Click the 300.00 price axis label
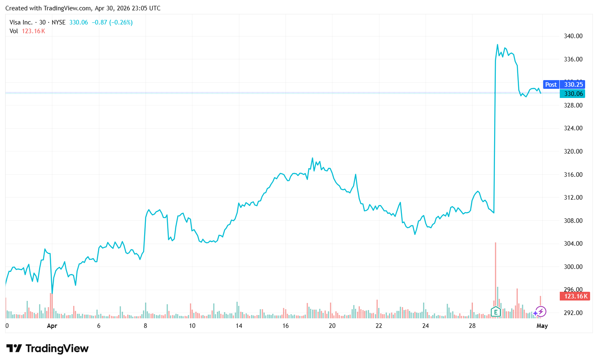The width and height of the screenshot is (598, 364). 573,267
